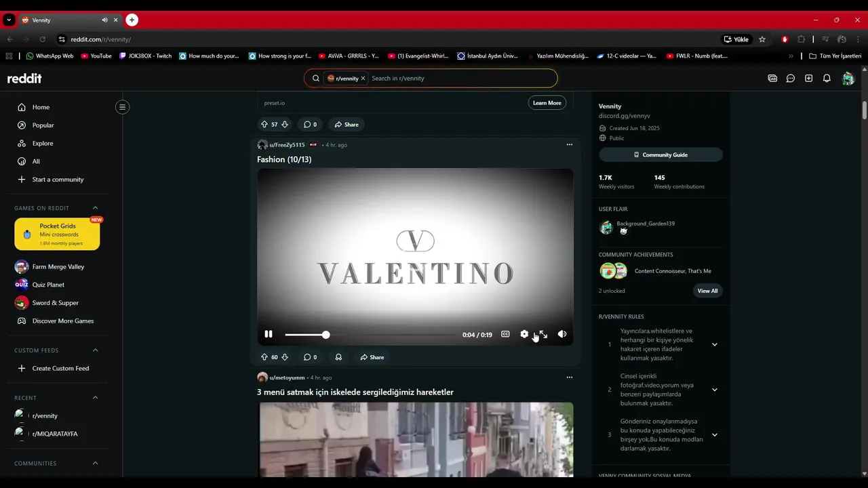Create a new post
The image size is (868, 488).
pos(808,79)
